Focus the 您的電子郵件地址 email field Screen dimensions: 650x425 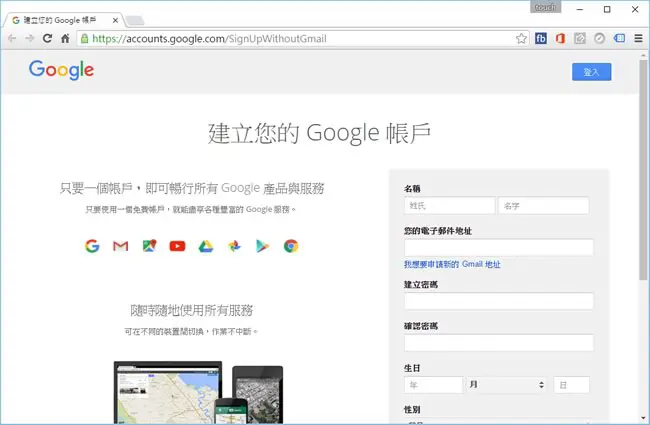pos(499,248)
